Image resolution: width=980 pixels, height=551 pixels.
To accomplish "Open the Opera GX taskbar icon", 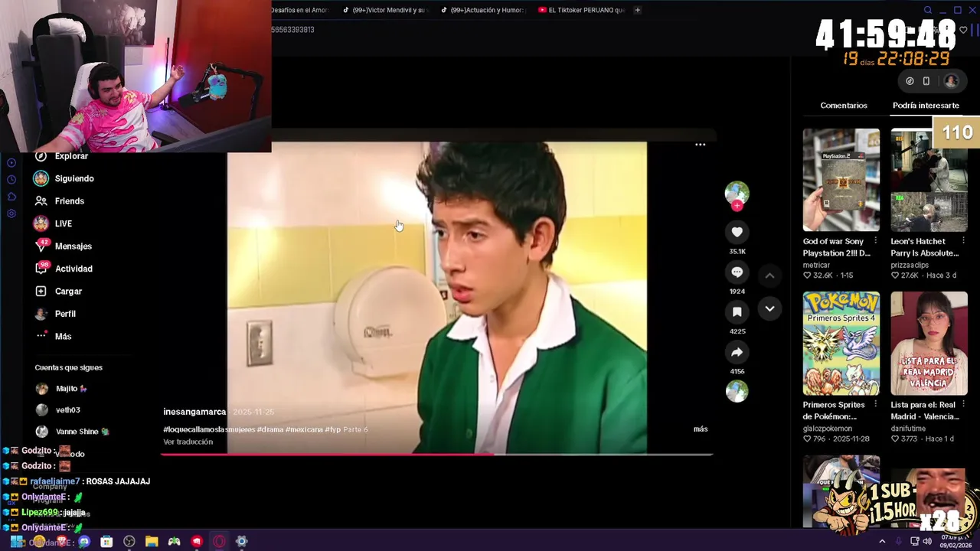I will [x=219, y=541].
